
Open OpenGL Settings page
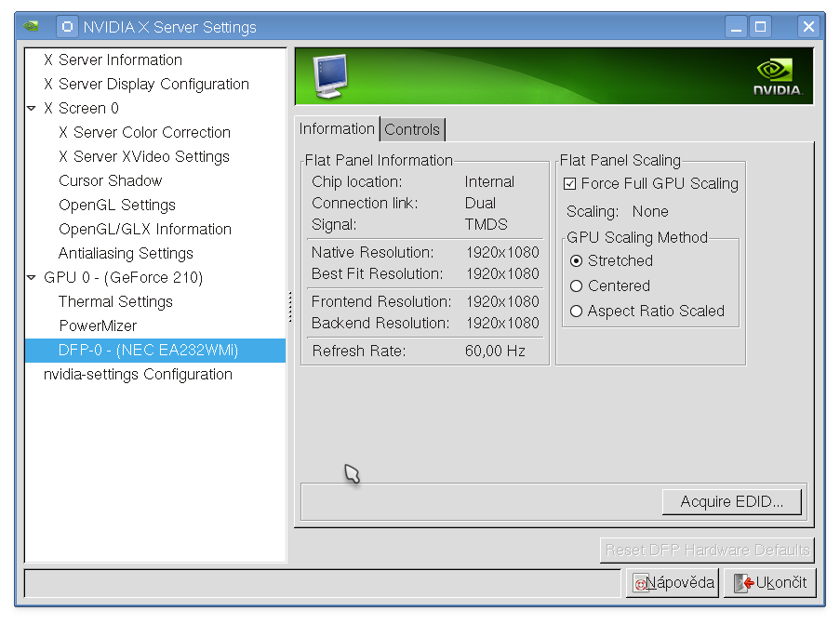tap(155, 205)
